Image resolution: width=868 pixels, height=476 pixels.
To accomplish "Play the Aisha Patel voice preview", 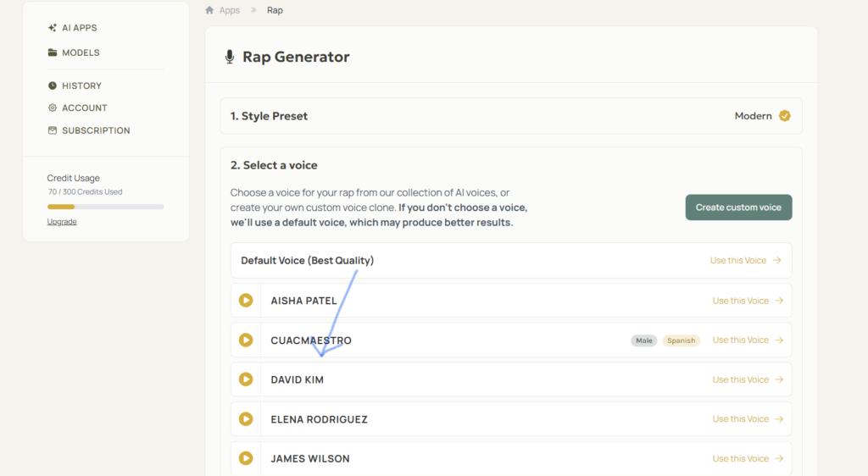I will [x=246, y=300].
